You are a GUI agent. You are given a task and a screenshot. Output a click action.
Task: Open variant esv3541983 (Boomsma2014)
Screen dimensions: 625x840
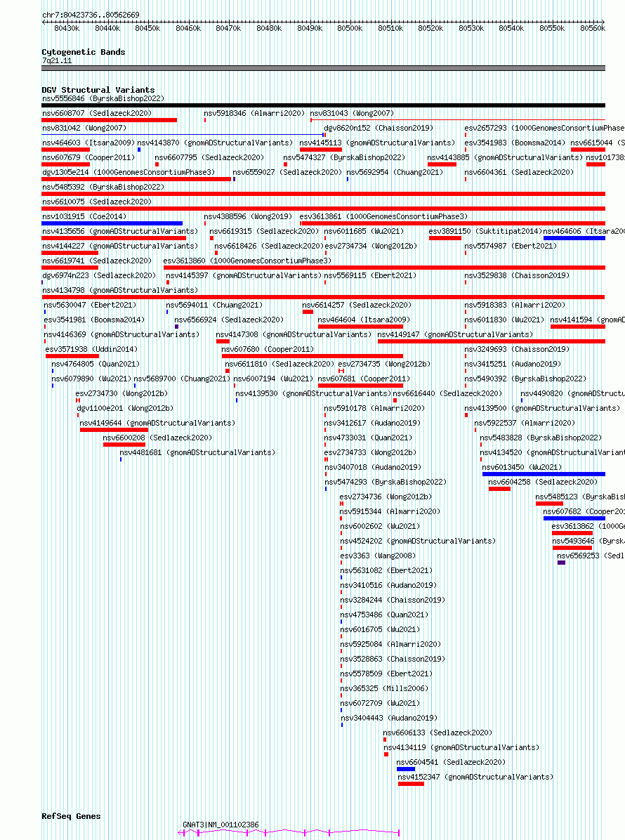coord(515,143)
